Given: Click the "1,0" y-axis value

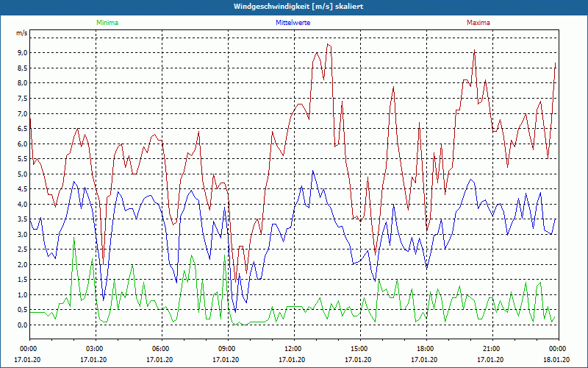Looking at the screenshot, I should tap(23, 295).
